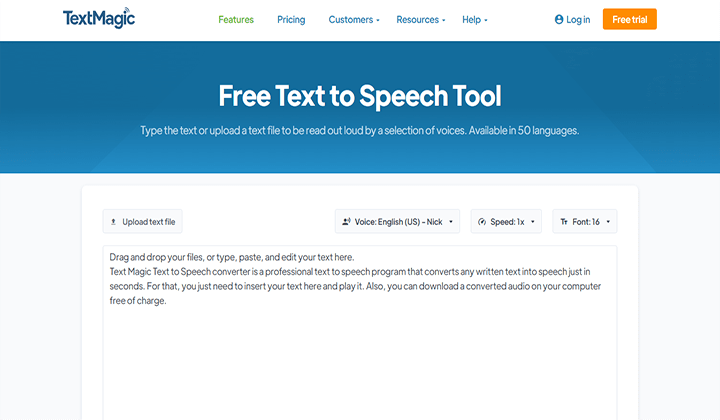Click the TextMagic logo
The height and width of the screenshot is (420, 720).
(x=99, y=18)
